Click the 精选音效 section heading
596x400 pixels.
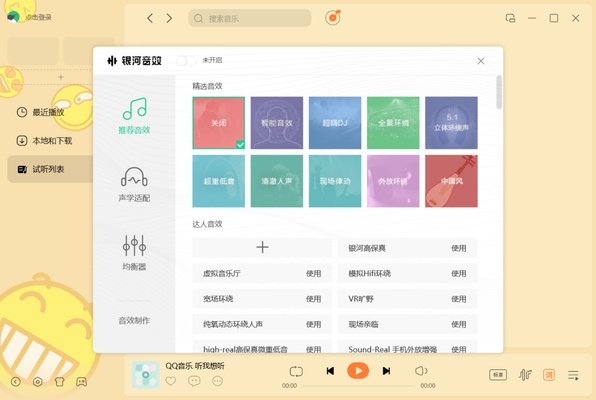(207, 86)
